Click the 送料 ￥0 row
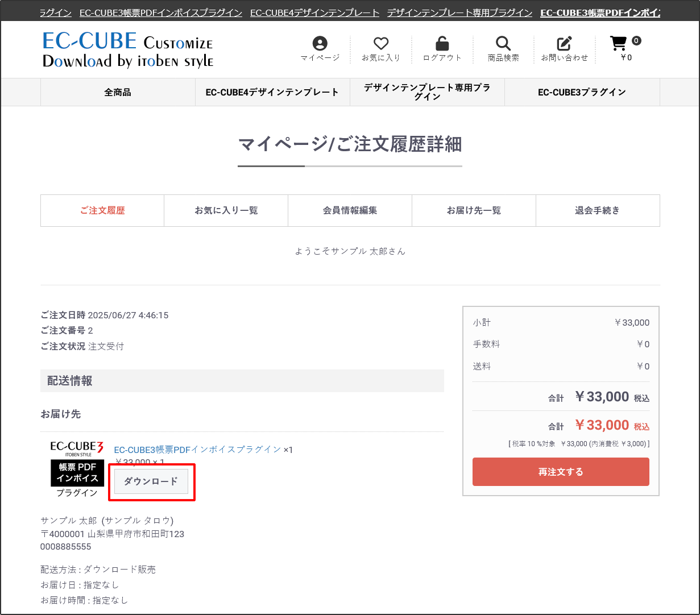The image size is (700, 615). [561, 366]
